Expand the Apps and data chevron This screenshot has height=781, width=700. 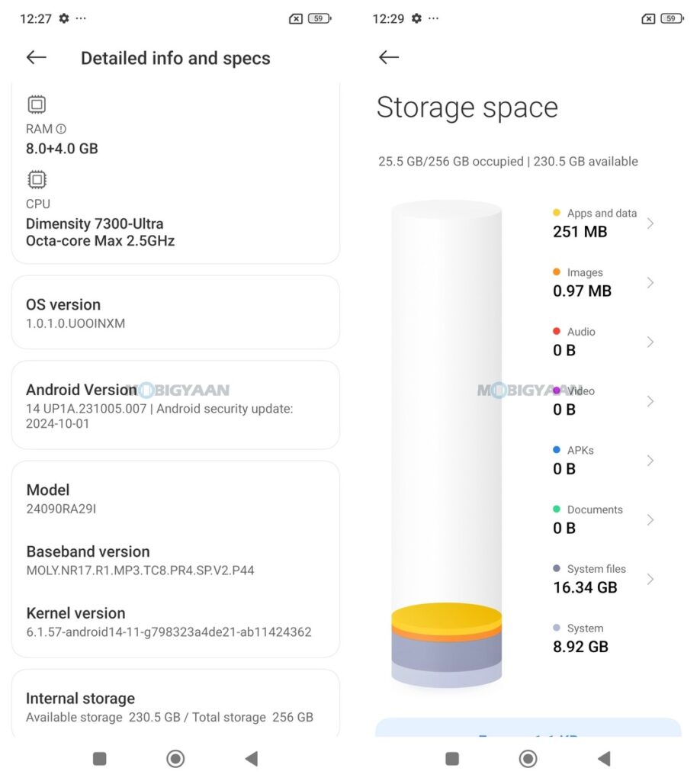[650, 223]
